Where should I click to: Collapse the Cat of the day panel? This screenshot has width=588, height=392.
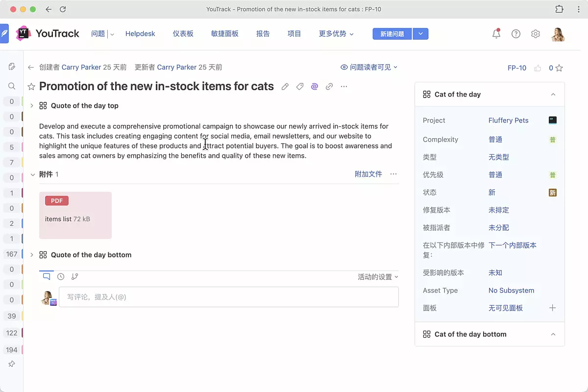[553, 95]
